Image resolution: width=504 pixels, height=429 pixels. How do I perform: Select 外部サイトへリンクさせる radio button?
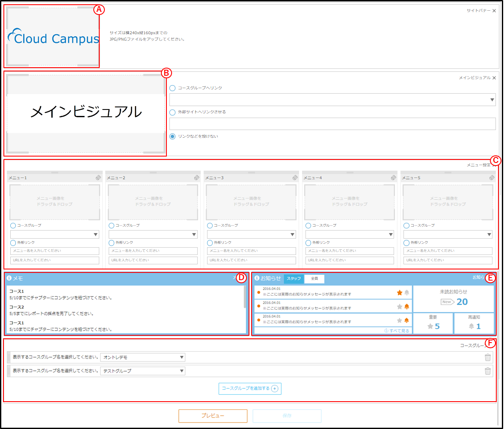click(x=172, y=112)
